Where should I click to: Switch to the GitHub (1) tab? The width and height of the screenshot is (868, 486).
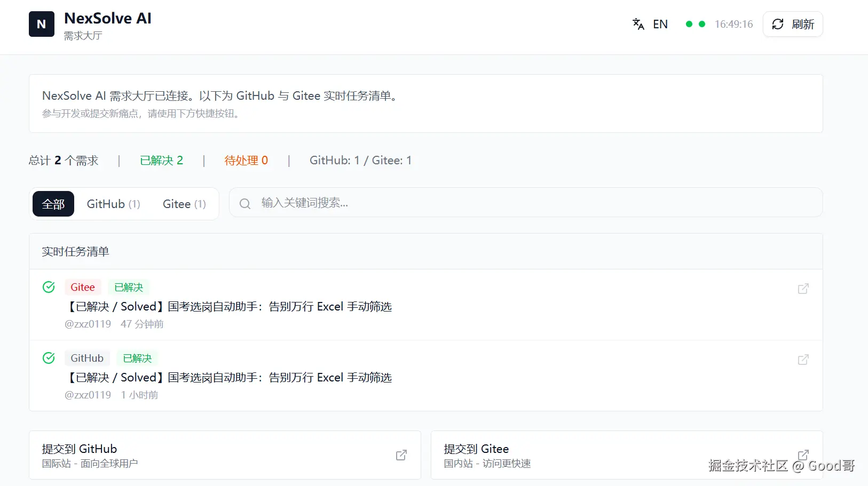point(113,203)
